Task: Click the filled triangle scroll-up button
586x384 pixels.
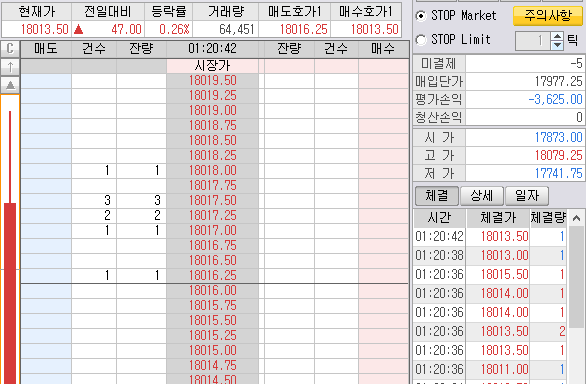Action: click(x=10, y=85)
